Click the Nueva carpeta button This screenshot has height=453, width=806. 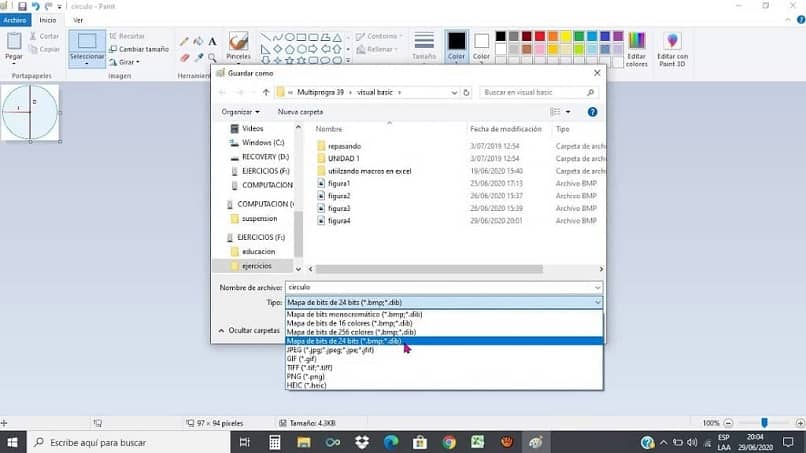(300, 112)
